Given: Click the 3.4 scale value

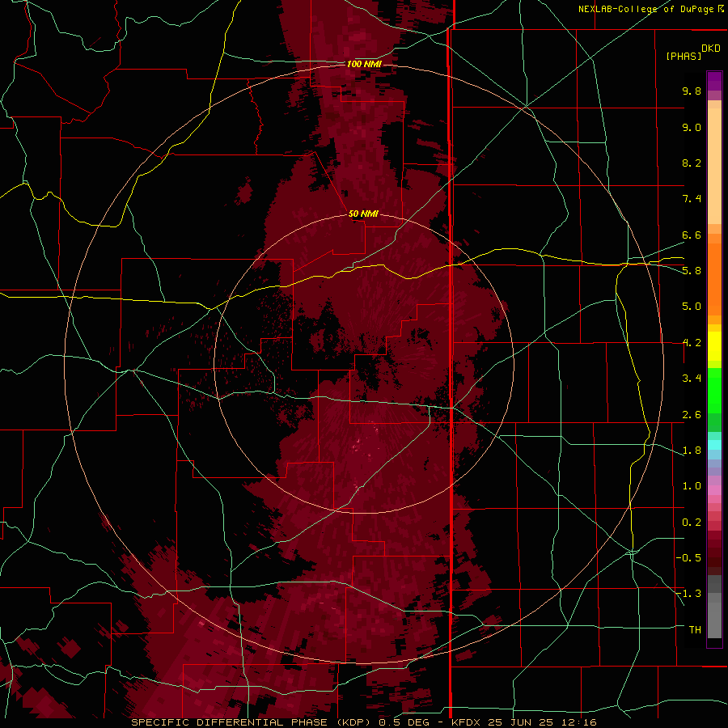Looking at the screenshot, I should point(692,379).
